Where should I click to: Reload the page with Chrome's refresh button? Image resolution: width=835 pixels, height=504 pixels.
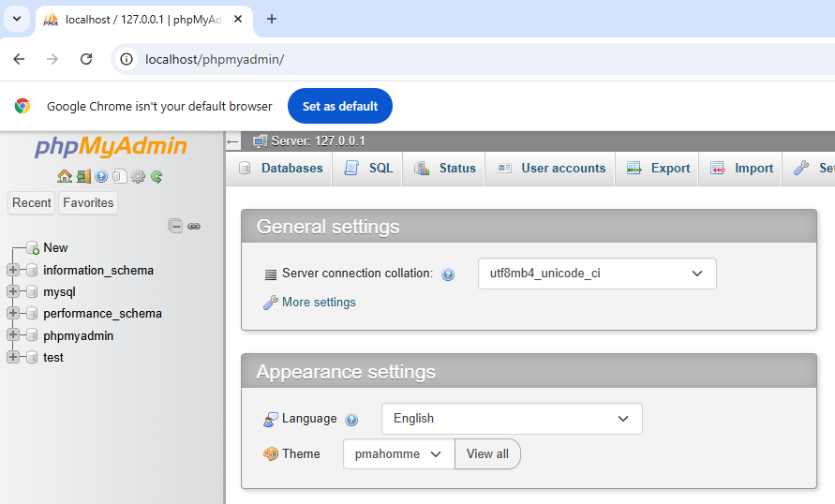86,59
